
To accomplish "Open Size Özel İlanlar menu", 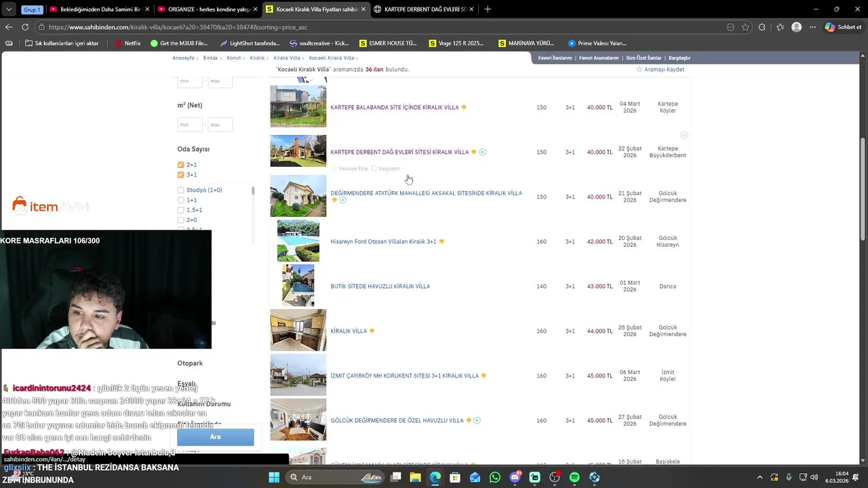I will 644,58.
